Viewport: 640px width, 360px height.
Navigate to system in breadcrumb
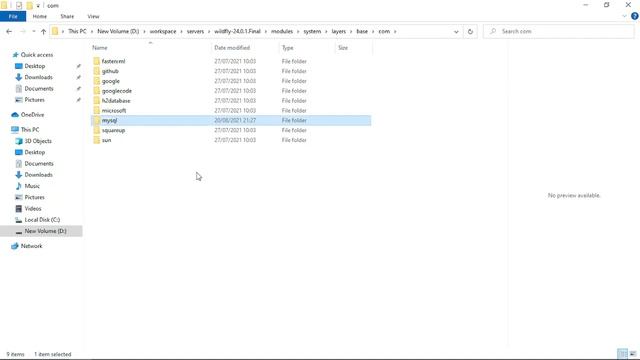[x=312, y=31]
